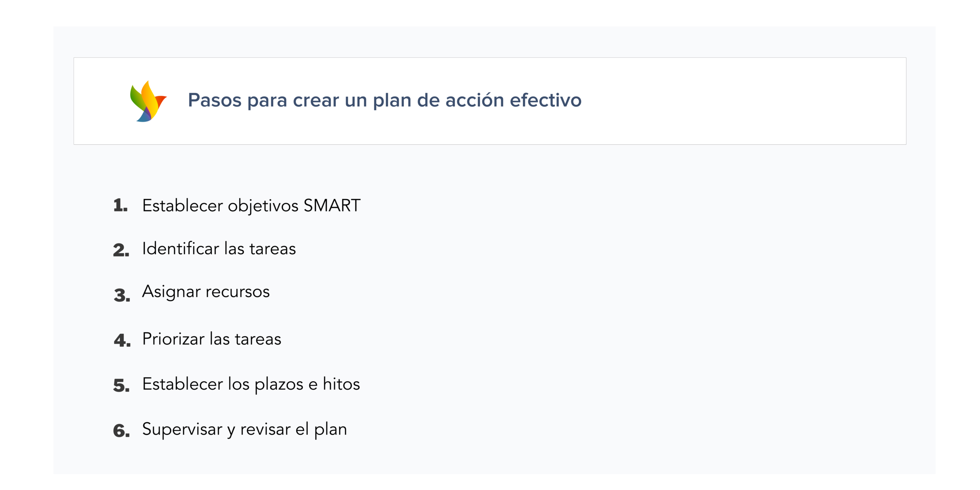
Task: Click the colorful bird logo
Action: pos(148,101)
